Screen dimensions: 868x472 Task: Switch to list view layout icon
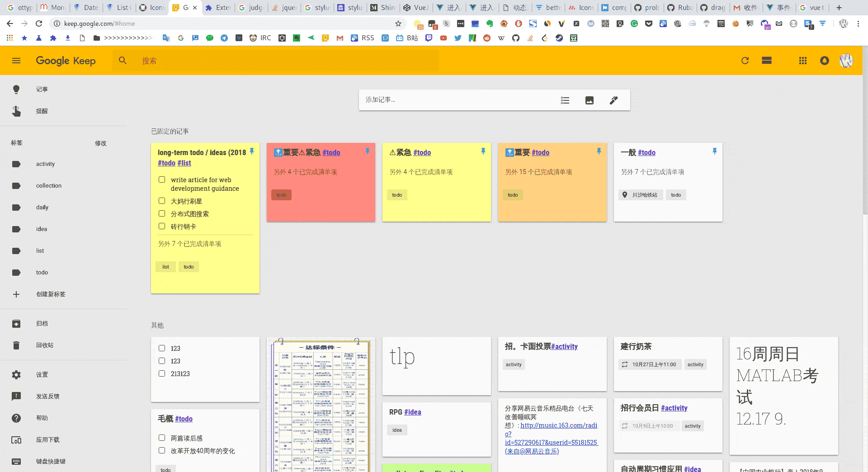(767, 61)
